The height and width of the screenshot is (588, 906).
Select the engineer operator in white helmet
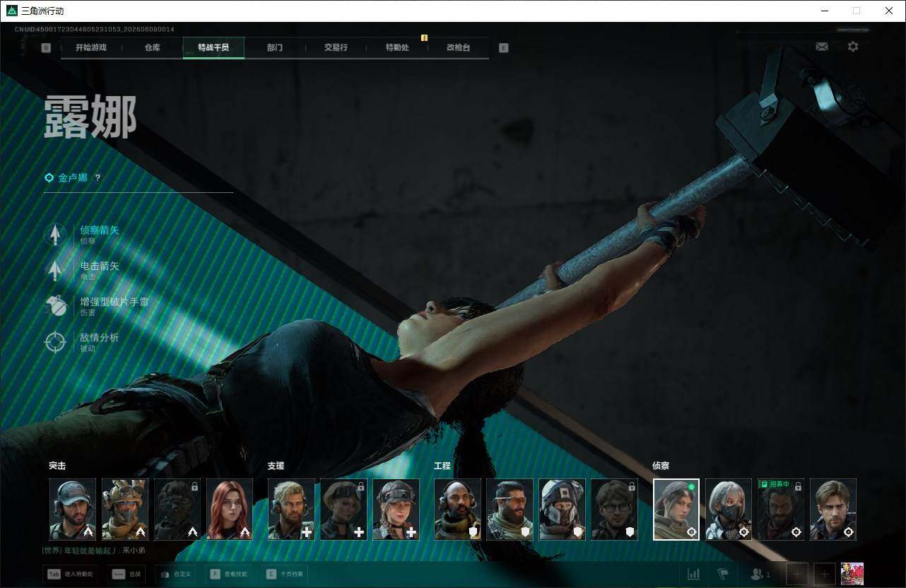(562, 510)
